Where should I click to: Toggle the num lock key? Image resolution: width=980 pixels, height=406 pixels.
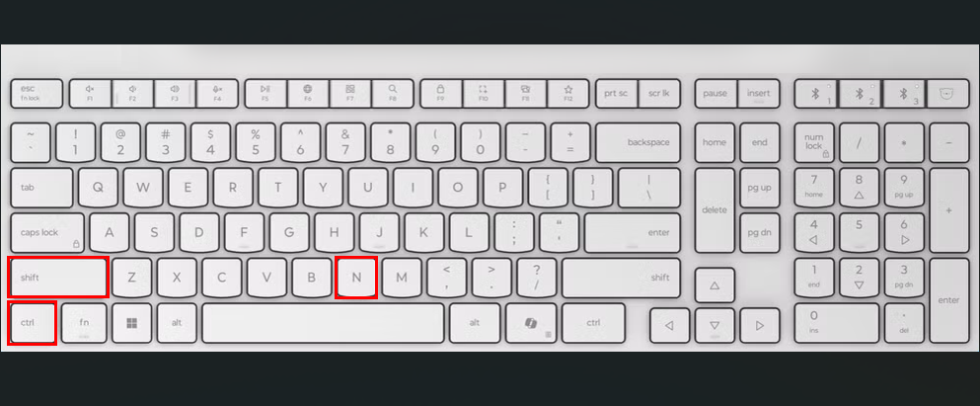(814, 142)
